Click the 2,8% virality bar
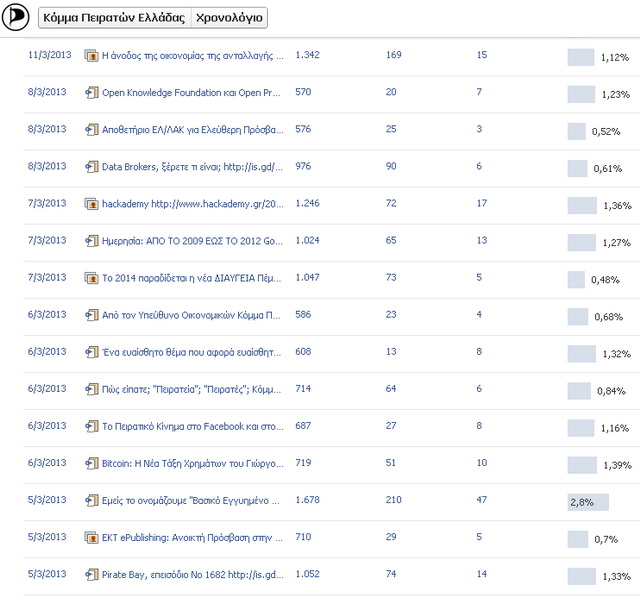640x597 pixels. [x=588, y=502]
